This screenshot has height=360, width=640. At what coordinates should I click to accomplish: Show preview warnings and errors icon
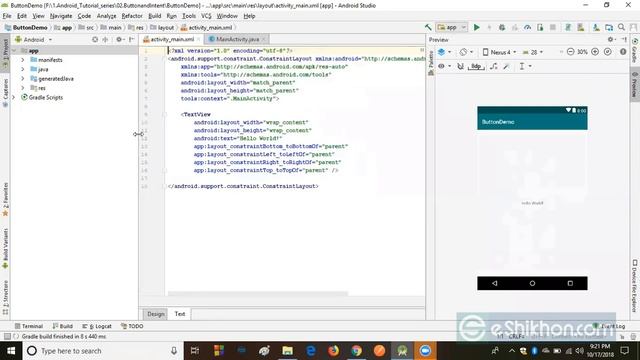click(x=623, y=52)
